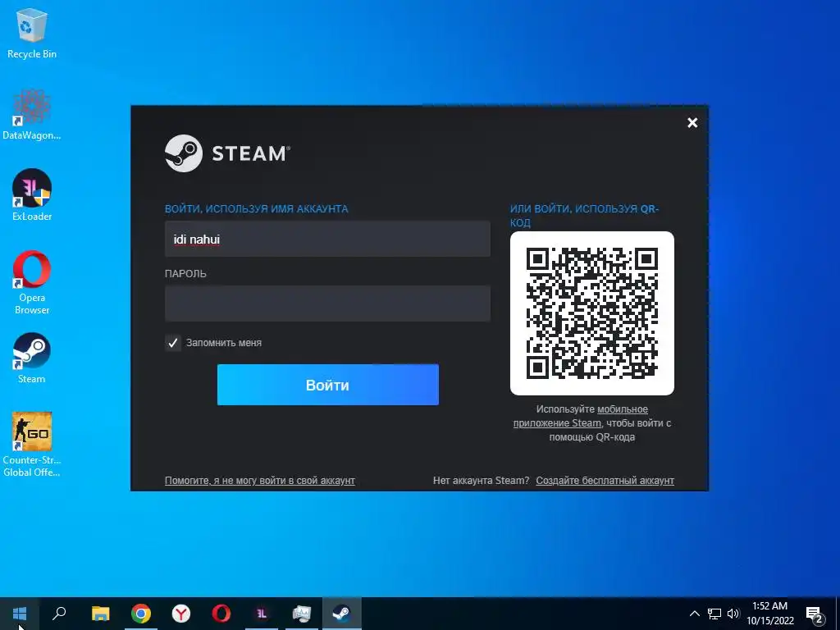The image size is (840, 630).
Task: Select the DataWagon desktop shortcut
Action: pyautogui.click(x=32, y=115)
